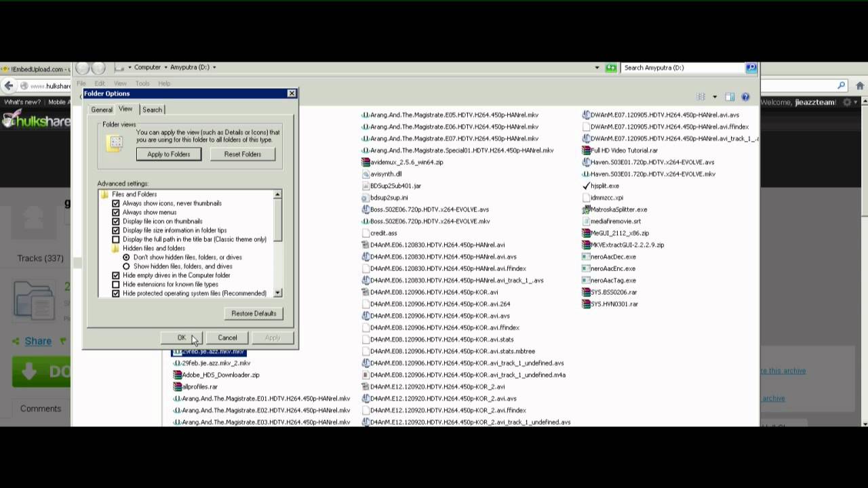Viewport: 868px width, 488px height.
Task: Select the Full HD Video Tutorial.rar icon
Action: pyautogui.click(x=586, y=150)
